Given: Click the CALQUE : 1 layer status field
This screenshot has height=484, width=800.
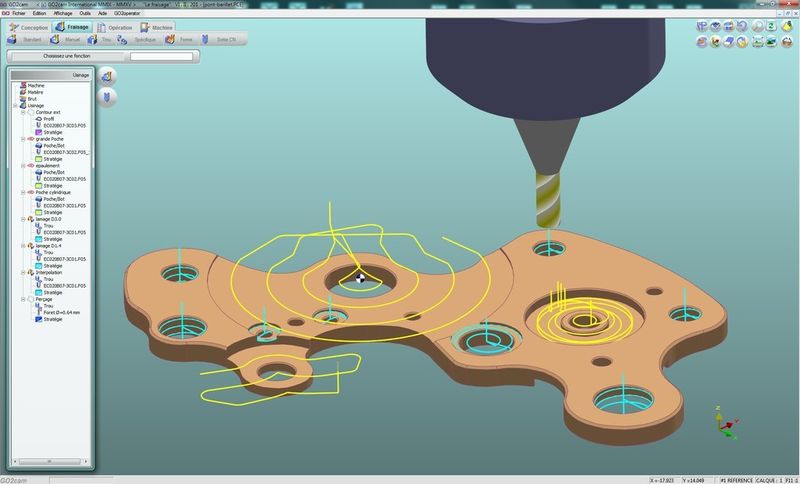Looking at the screenshot, I should [x=769, y=480].
